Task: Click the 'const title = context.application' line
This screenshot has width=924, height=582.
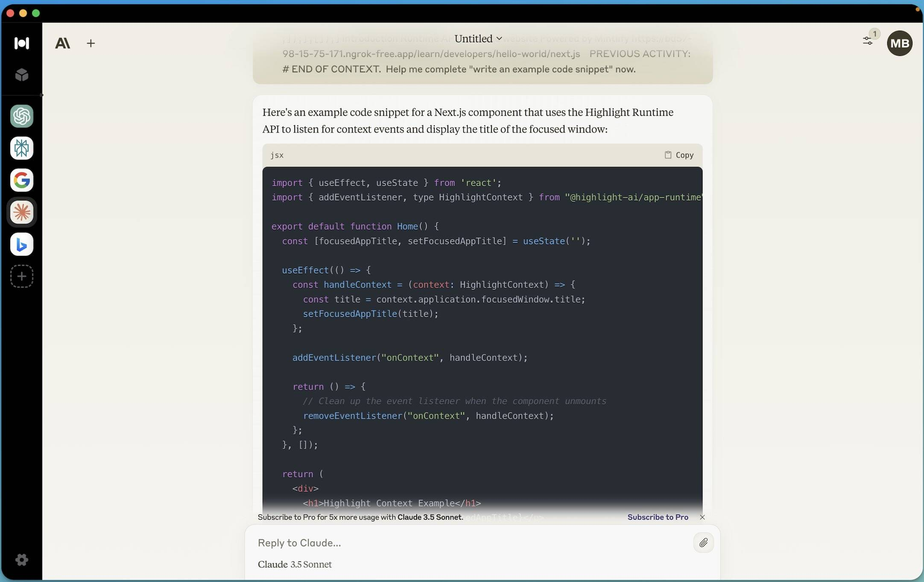Action: [x=444, y=299]
